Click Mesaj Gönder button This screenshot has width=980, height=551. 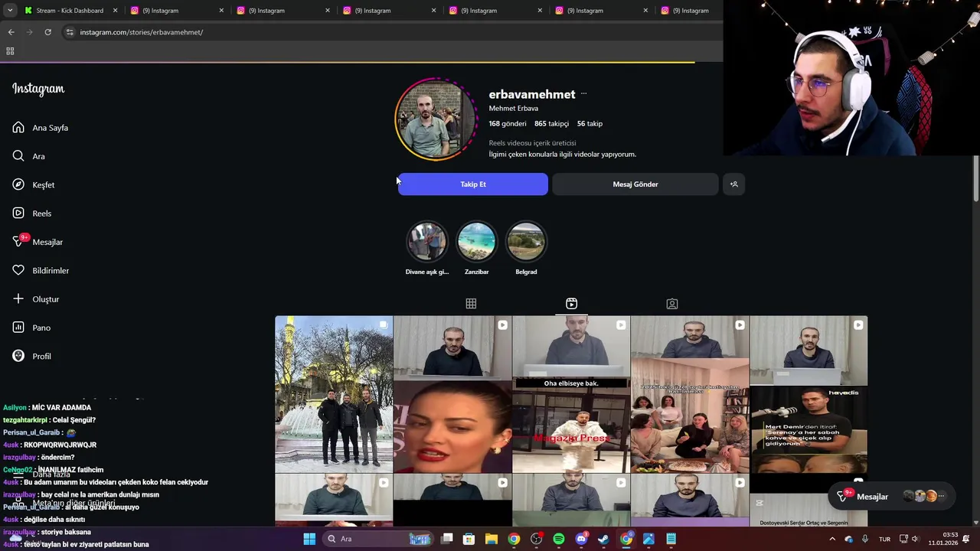pyautogui.click(x=635, y=184)
